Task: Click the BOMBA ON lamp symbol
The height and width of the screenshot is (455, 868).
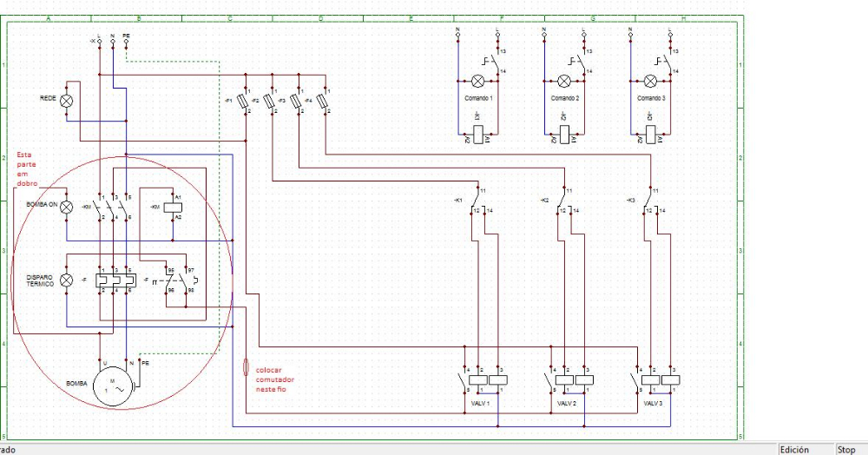Action: pos(65,208)
